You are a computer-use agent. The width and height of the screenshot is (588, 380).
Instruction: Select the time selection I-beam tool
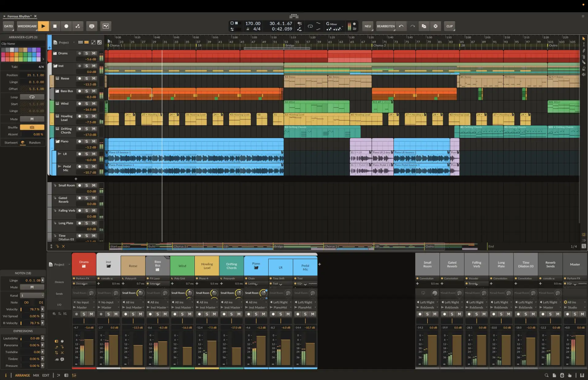tap(583, 44)
